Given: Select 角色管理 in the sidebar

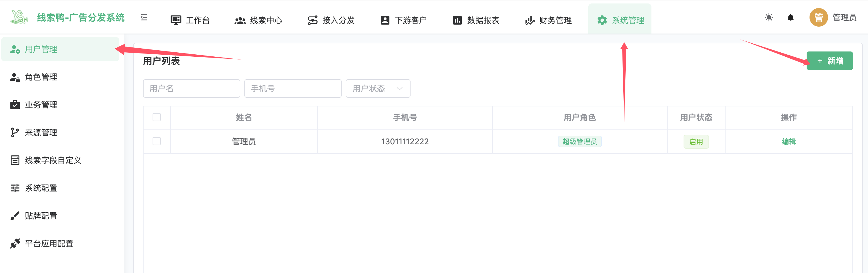Looking at the screenshot, I should [41, 77].
